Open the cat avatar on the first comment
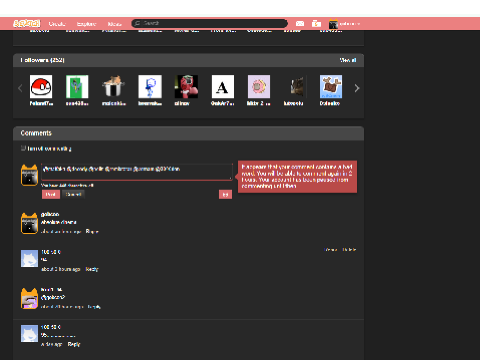Screen dimensions: 480x360 (x=29, y=223)
